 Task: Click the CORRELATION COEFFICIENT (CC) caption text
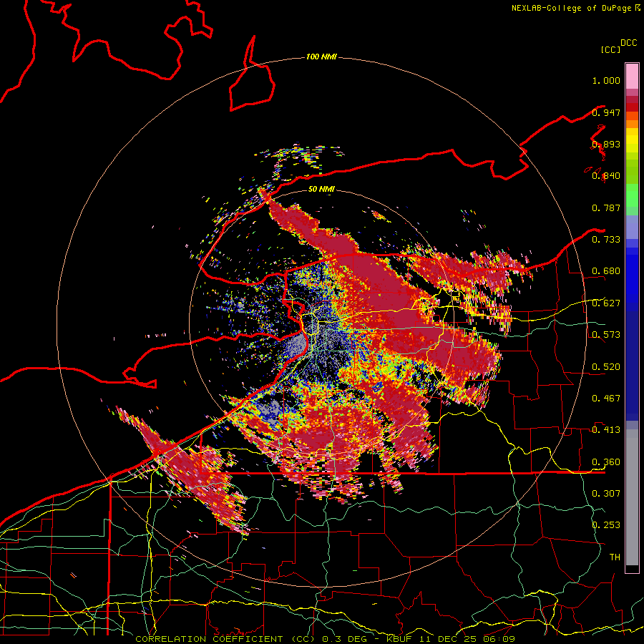click(x=225, y=639)
